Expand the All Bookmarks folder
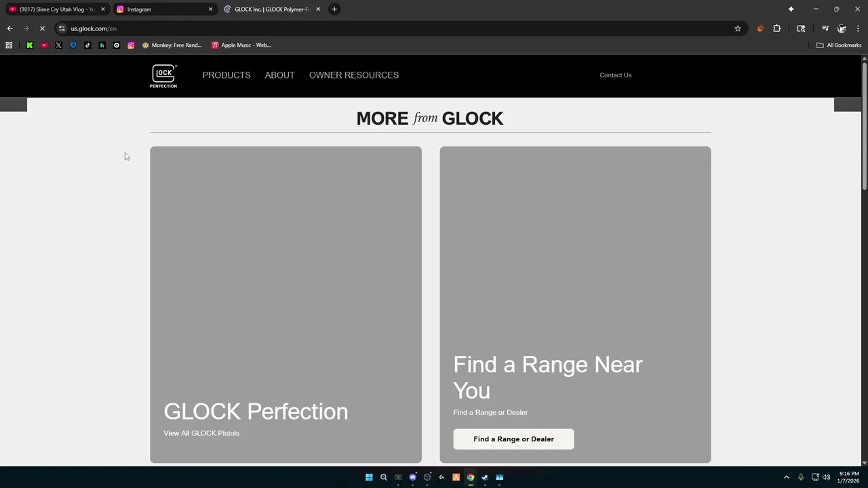The image size is (868, 488). click(x=839, y=45)
